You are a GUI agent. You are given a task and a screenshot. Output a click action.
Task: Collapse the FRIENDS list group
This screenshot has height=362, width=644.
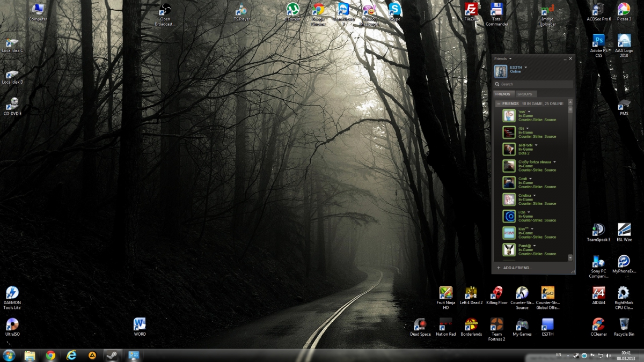[499, 104]
